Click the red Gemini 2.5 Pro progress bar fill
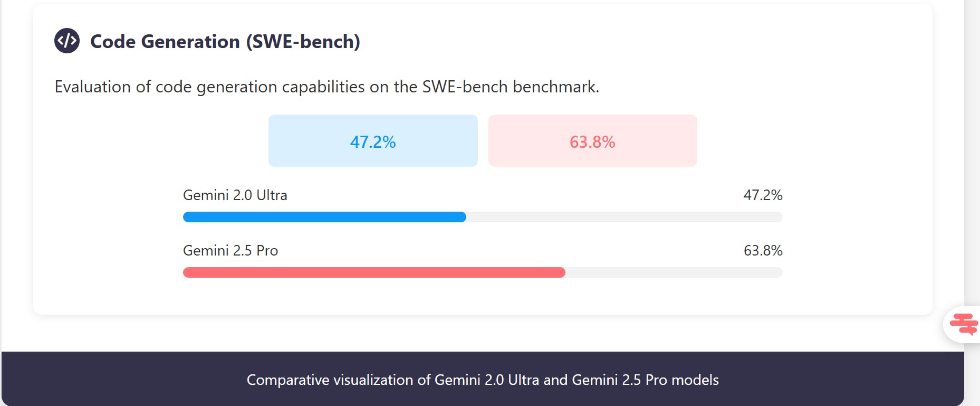The width and height of the screenshot is (980, 406). tap(373, 272)
